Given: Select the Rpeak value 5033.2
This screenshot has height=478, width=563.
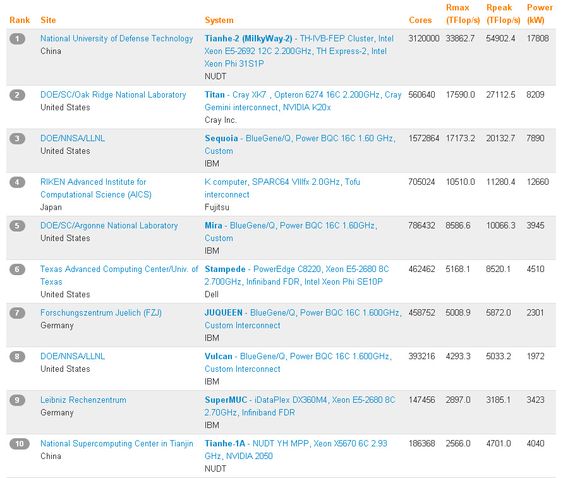Looking at the screenshot, I should tap(498, 356).
